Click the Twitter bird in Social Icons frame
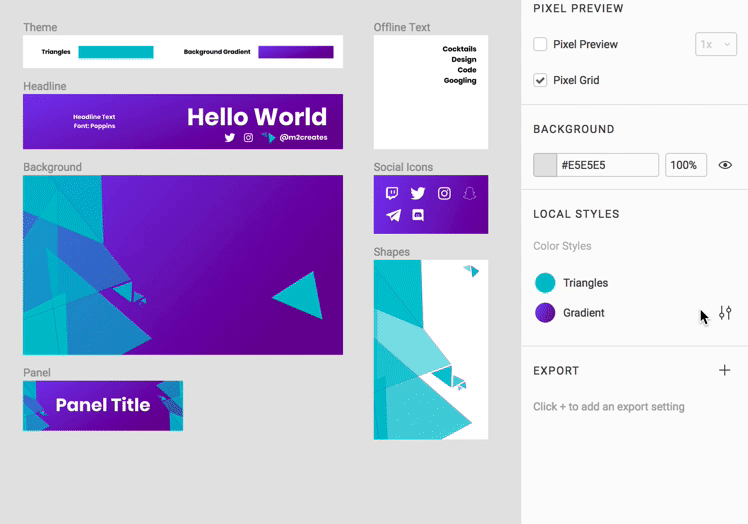748x524 pixels. click(x=418, y=194)
